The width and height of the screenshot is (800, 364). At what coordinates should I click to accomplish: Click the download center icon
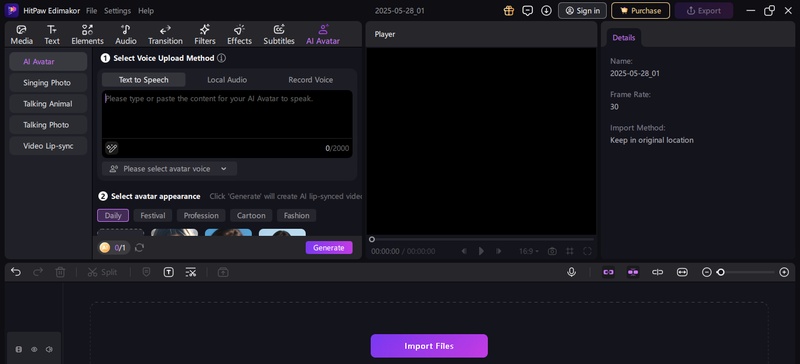coord(546,10)
